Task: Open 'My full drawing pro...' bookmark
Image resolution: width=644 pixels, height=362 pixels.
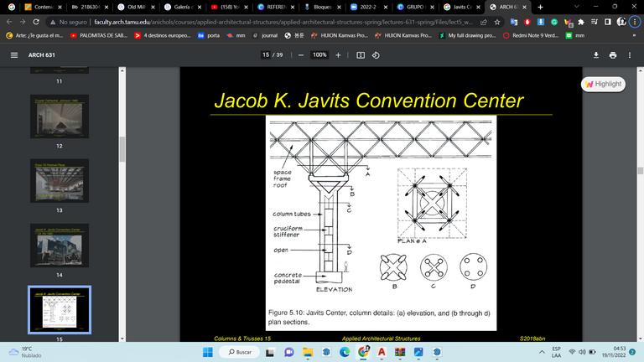Action: 467,36
